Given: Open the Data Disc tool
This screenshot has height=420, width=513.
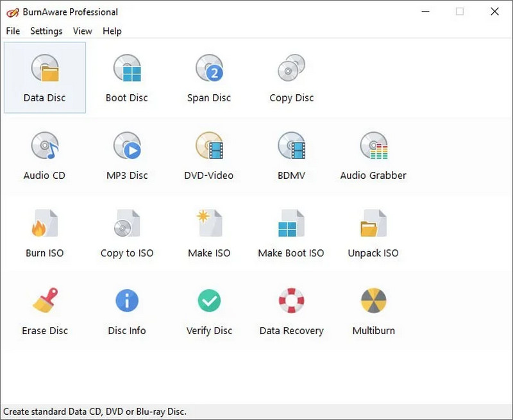Looking at the screenshot, I should 45,69.
